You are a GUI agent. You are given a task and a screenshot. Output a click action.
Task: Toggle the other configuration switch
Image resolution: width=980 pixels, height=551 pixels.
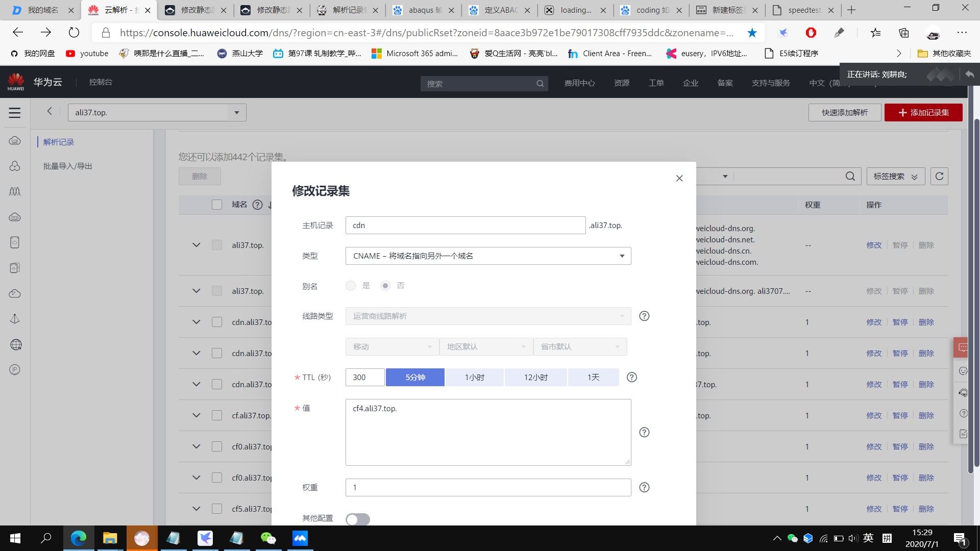[x=357, y=519]
